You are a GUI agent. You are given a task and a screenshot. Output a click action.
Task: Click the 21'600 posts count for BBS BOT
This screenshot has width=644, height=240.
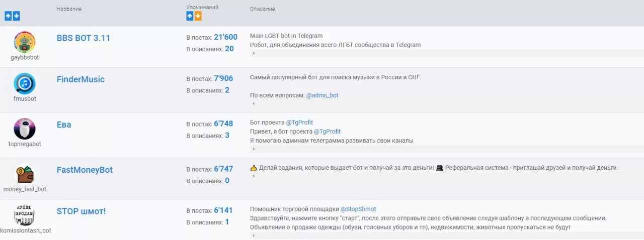point(225,37)
